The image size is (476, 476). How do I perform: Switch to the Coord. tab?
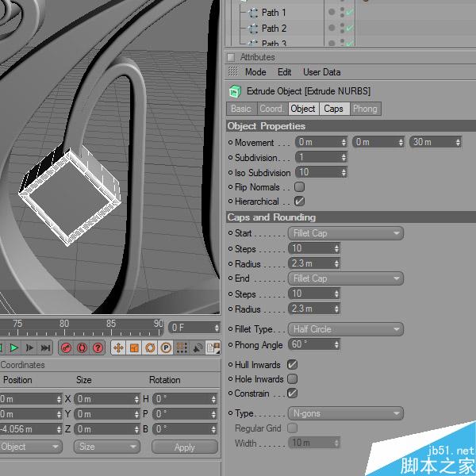pos(272,109)
